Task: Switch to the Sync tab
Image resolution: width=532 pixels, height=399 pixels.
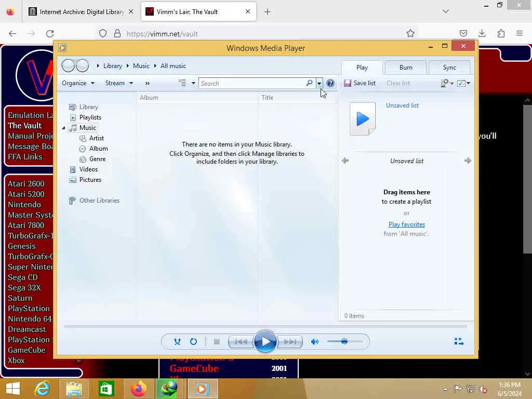Action: tap(449, 68)
